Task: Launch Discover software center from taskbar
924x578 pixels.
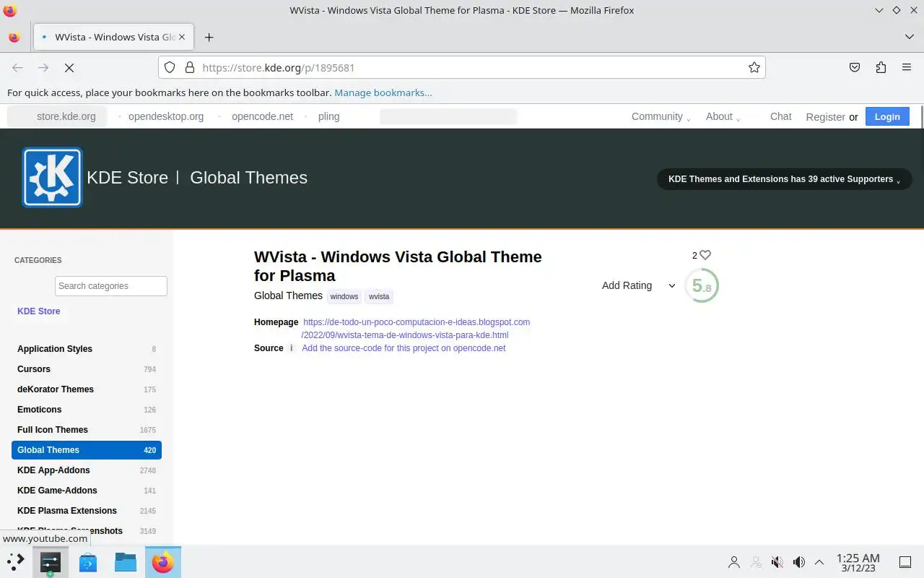Action: tap(88, 561)
